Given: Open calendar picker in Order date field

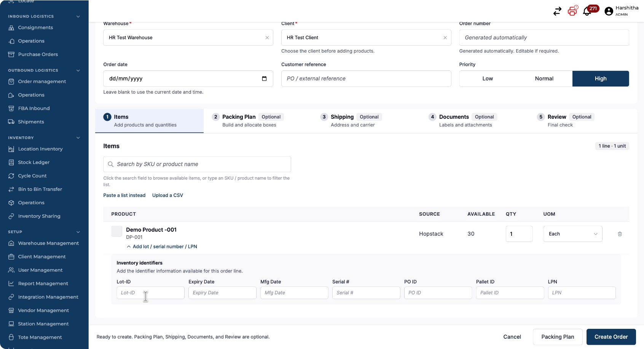Looking at the screenshot, I should click(x=264, y=78).
